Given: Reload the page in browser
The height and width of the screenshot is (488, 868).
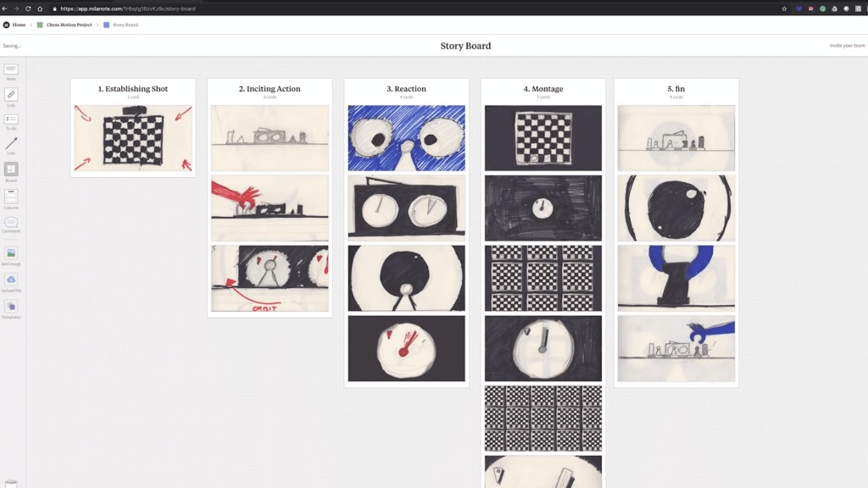Looking at the screenshot, I should pyautogui.click(x=28, y=8).
